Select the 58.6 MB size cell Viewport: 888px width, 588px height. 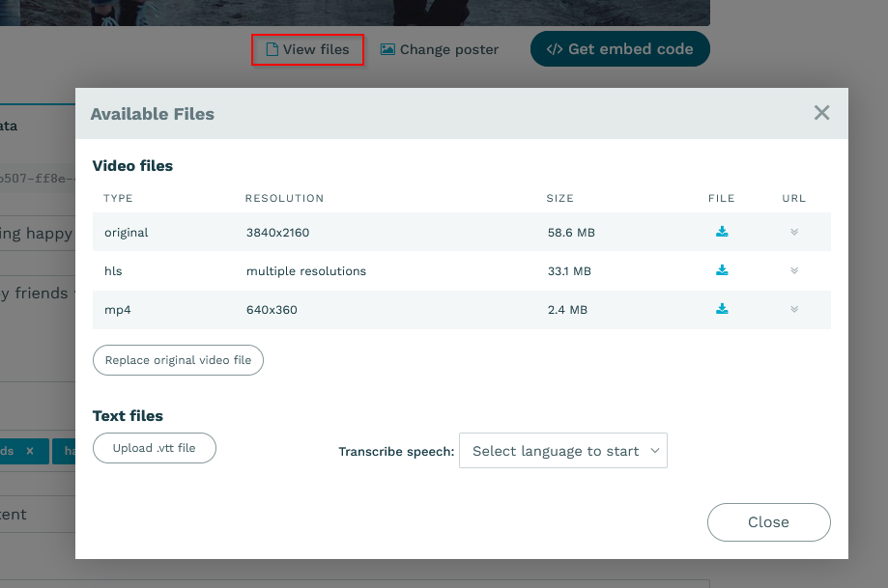pos(571,233)
